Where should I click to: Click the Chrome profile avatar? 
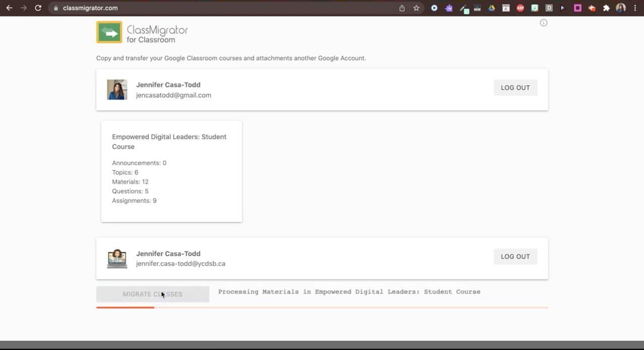tap(621, 8)
